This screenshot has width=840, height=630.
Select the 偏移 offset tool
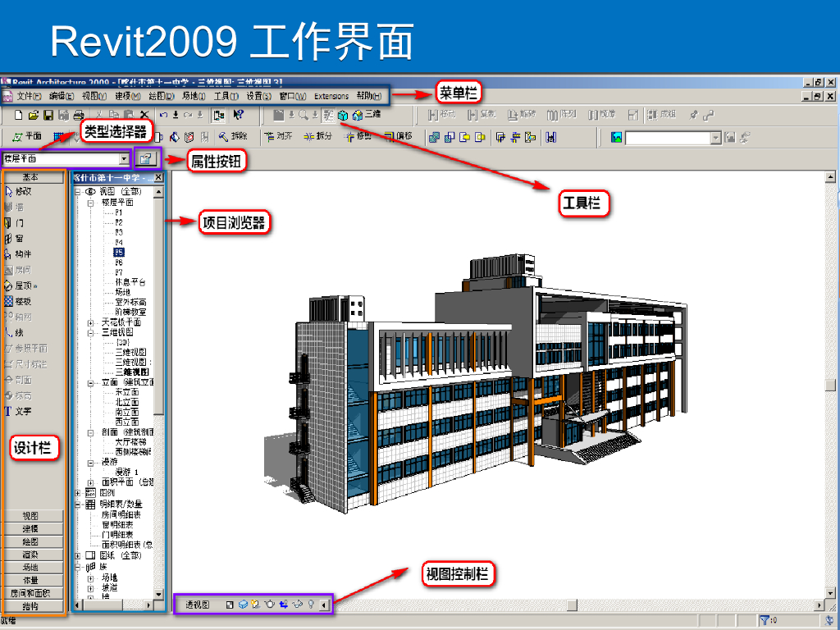coord(399,137)
